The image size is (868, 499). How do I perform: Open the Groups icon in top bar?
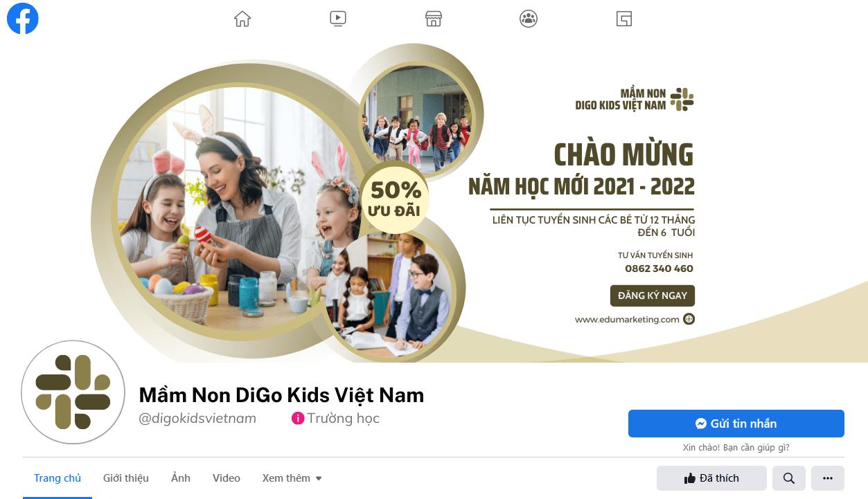(x=529, y=19)
